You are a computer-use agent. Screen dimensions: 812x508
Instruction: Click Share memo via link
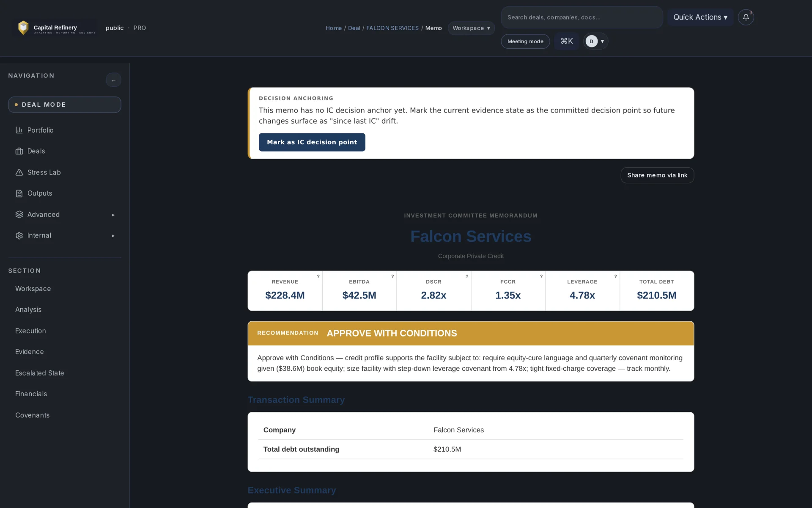tap(657, 175)
